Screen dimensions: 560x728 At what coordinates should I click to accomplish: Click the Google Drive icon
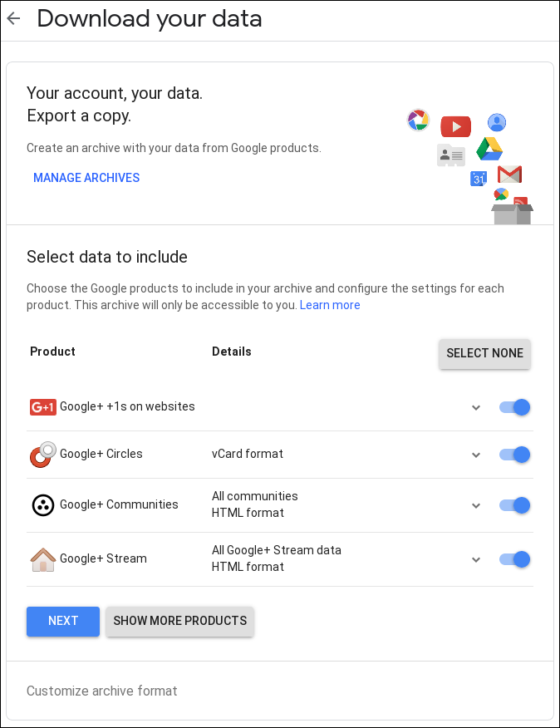coord(489,150)
